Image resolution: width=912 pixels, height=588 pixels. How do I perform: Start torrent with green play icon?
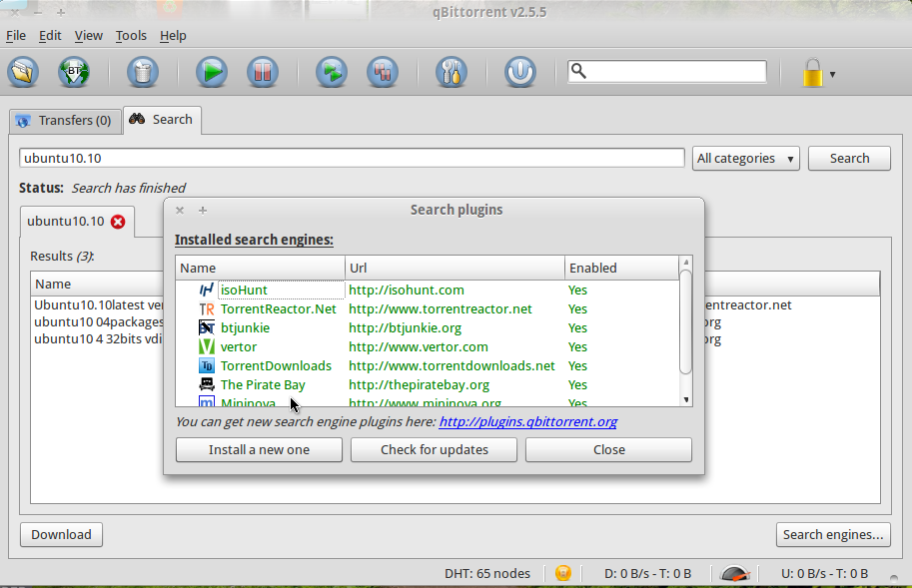click(212, 73)
